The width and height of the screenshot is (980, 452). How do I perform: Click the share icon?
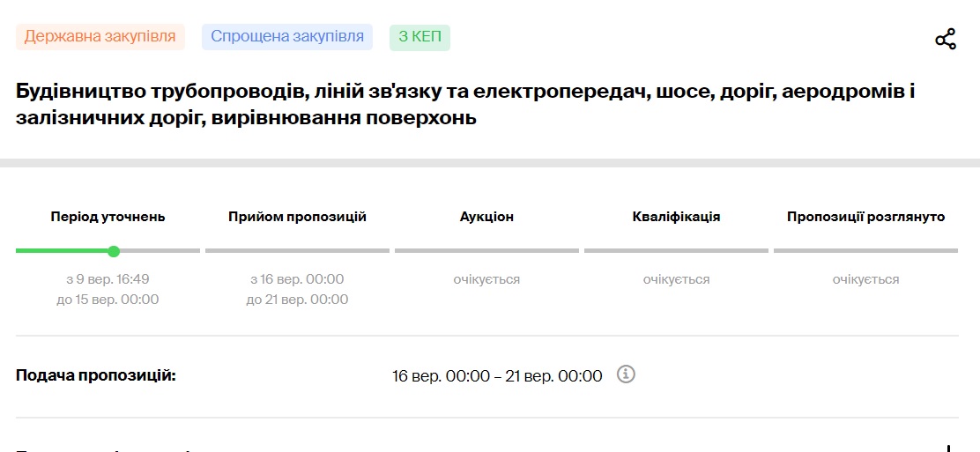point(945,40)
